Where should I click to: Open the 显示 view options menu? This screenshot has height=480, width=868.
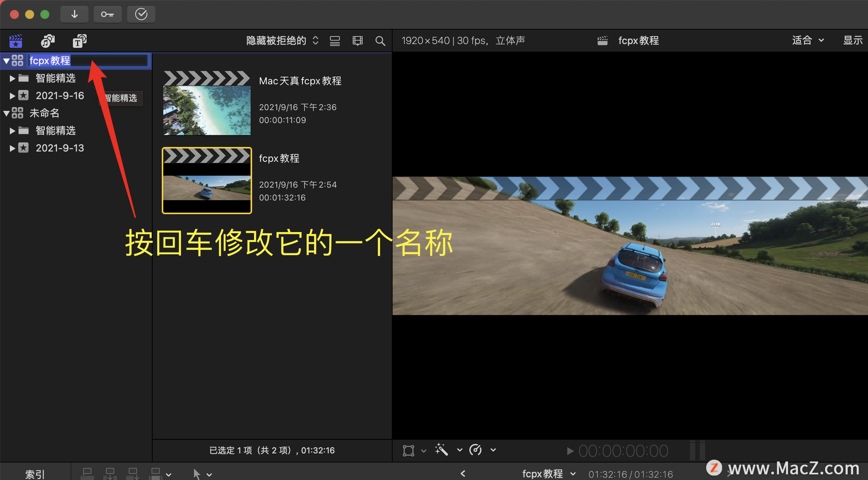pos(853,41)
